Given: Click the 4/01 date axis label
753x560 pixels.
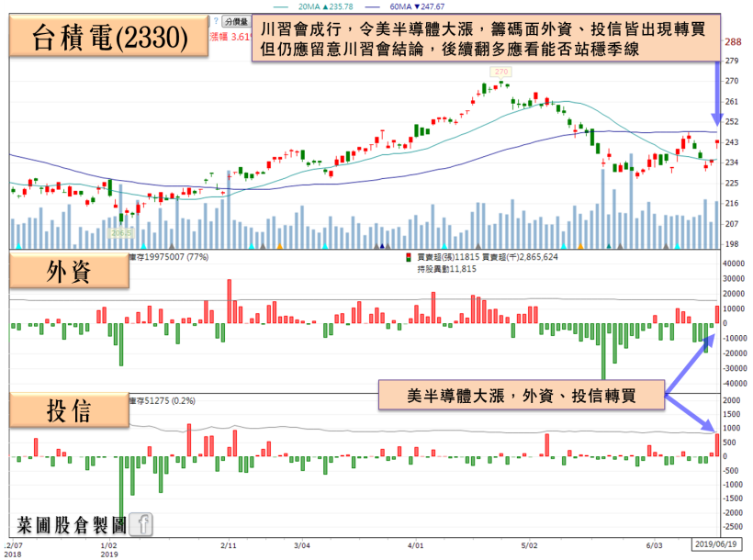Looking at the screenshot, I should [415, 545].
